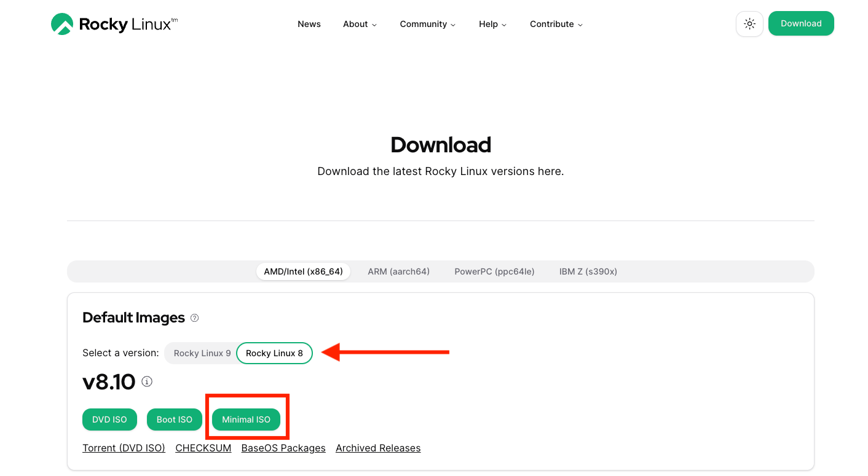Image resolution: width=868 pixels, height=476 pixels.
Task: Select the AMD/Intel (x86_64) tab
Action: click(303, 271)
